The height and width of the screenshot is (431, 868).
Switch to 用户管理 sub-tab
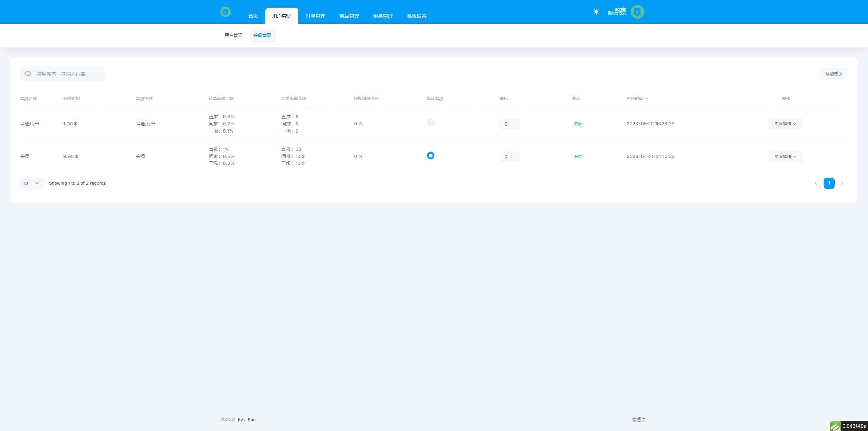tap(233, 35)
